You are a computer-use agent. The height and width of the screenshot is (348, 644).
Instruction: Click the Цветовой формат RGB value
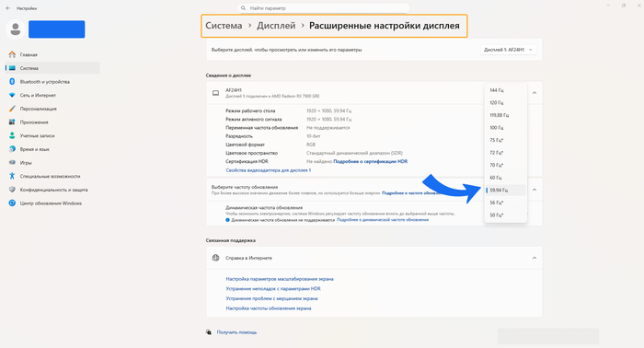[311, 145]
